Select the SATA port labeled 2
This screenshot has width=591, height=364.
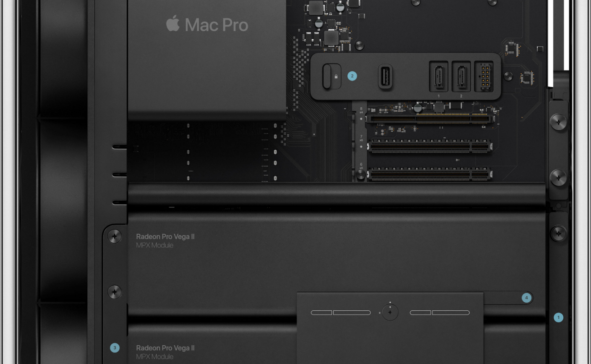pos(461,77)
